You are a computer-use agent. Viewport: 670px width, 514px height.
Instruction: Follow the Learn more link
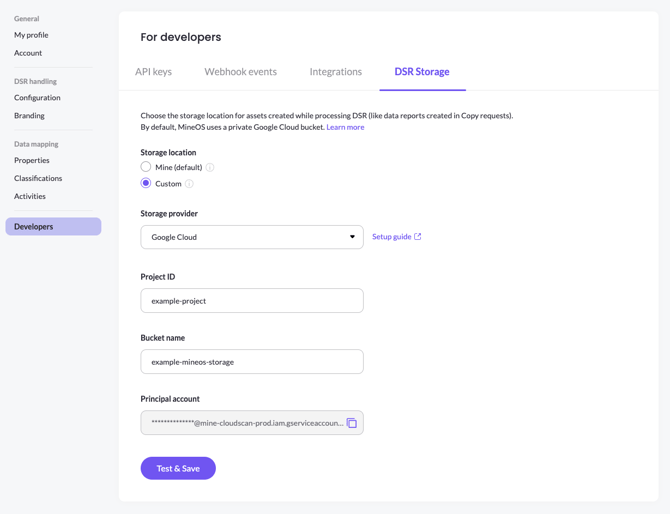tap(345, 127)
